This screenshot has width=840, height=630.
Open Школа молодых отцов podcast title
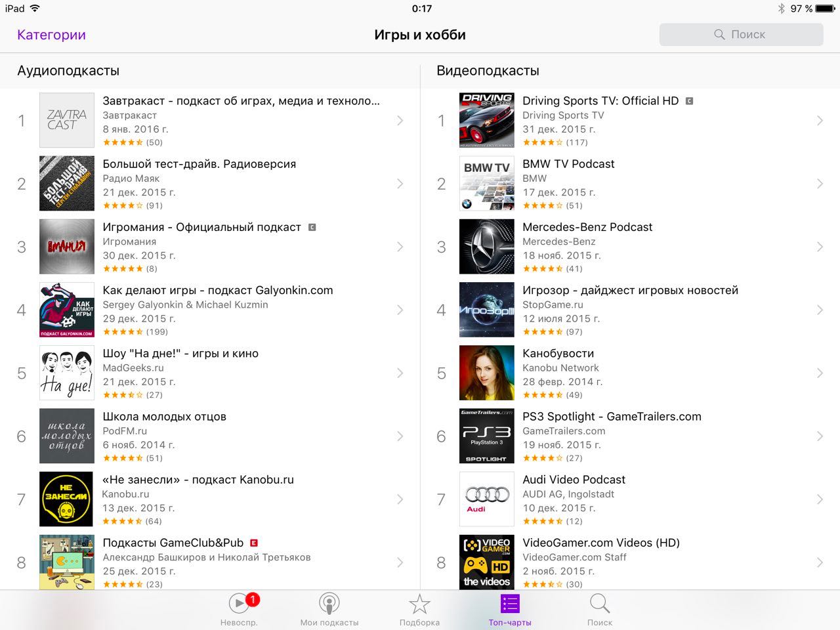point(165,417)
